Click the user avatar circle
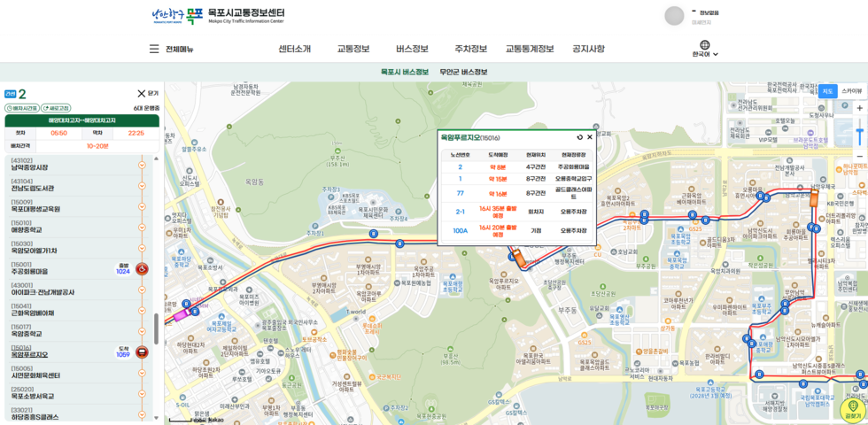 (674, 16)
